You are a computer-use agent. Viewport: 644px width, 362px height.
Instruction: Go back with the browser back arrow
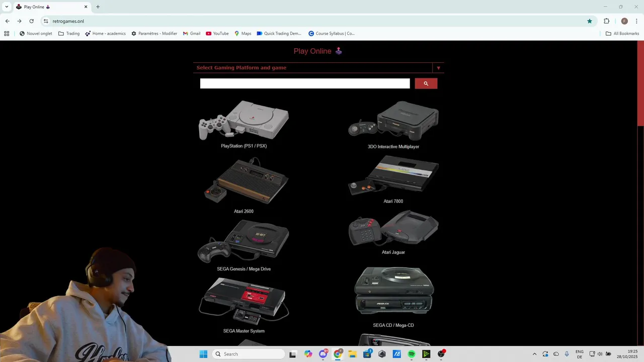click(7, 21)
